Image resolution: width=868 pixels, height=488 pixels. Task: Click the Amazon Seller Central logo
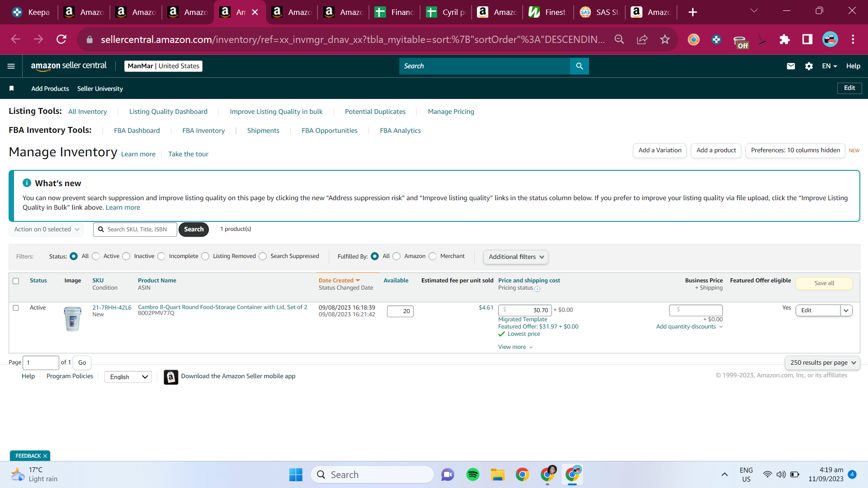coord(69,66)
